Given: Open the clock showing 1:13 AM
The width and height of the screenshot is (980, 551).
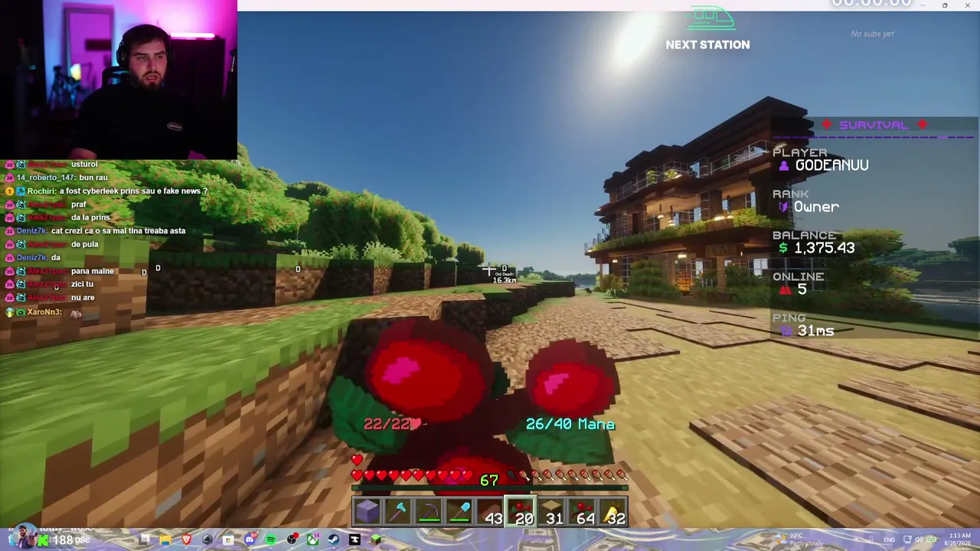Looking at the screenshot, I should tap(958, 540).
